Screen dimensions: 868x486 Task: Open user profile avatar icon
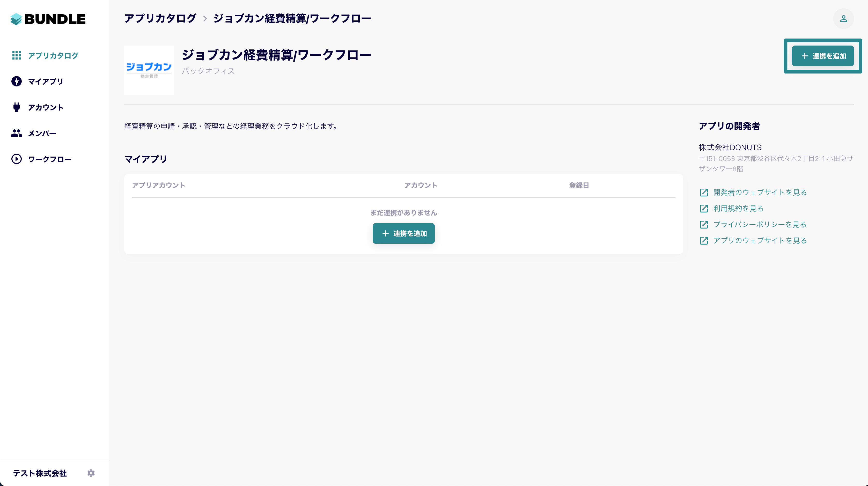click(x=843, y=19)
